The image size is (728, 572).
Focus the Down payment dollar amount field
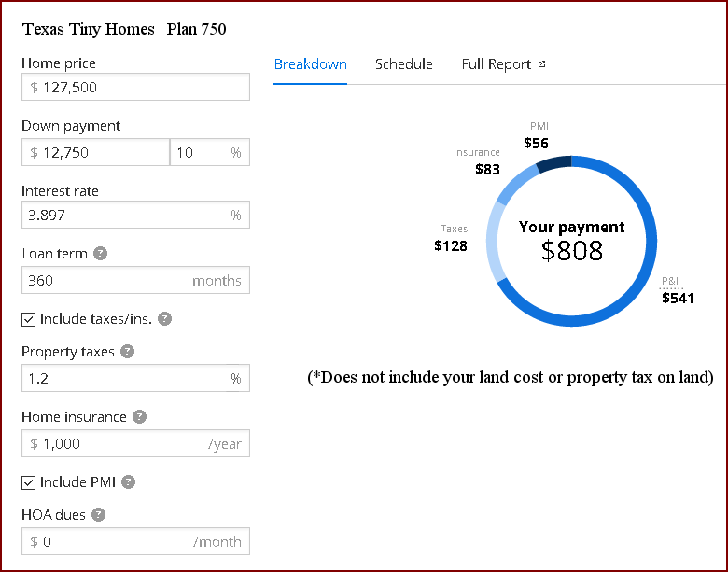[x=95, y=152]
